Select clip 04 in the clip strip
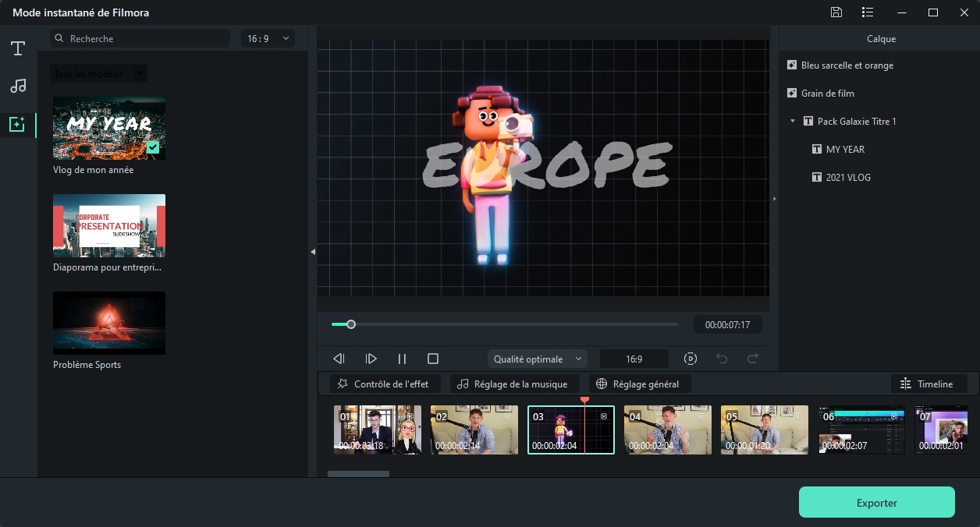The image size is (980, 527). 668,430
